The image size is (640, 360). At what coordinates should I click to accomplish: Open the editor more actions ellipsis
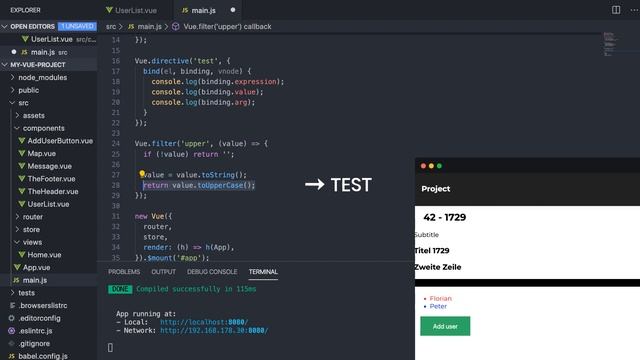[x=635, y=10]
